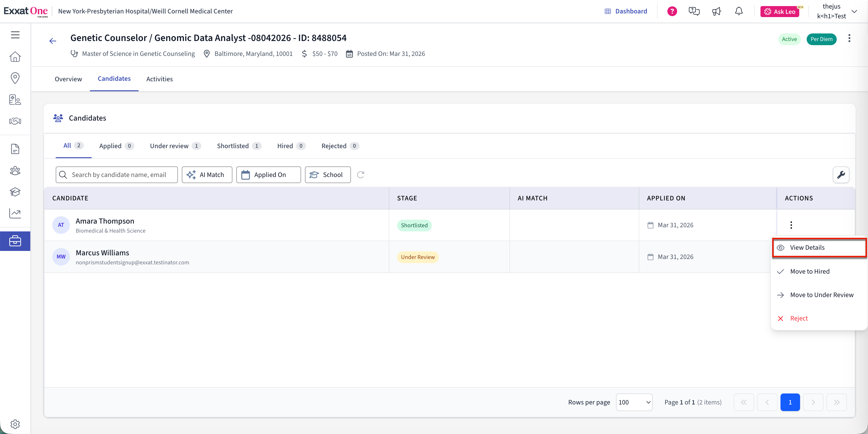Open job options three-dot menu near Per Diem
Screen dimensions: 868x434
pos(849,38)
